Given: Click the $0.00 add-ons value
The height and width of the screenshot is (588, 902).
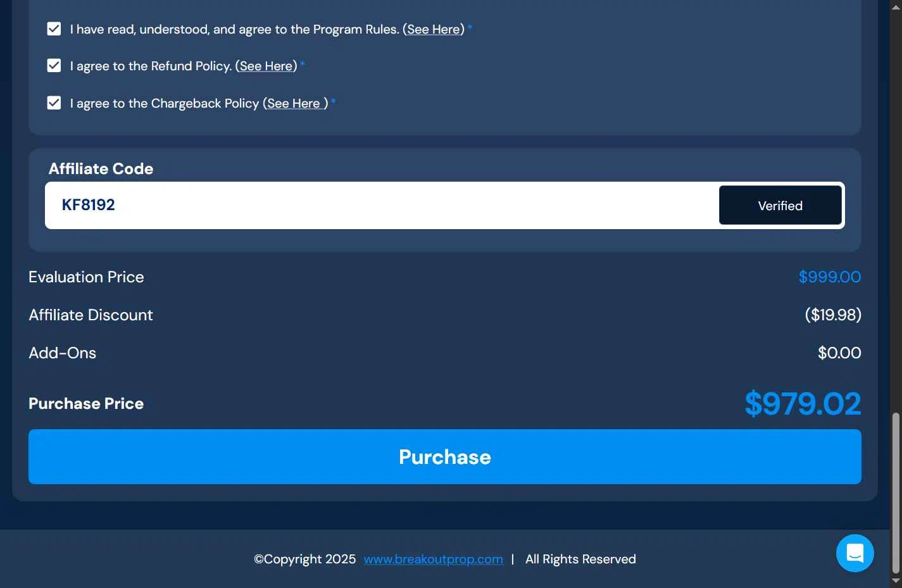Looking at the screenshot, I should pyautogui.click(x=839, y=353).
